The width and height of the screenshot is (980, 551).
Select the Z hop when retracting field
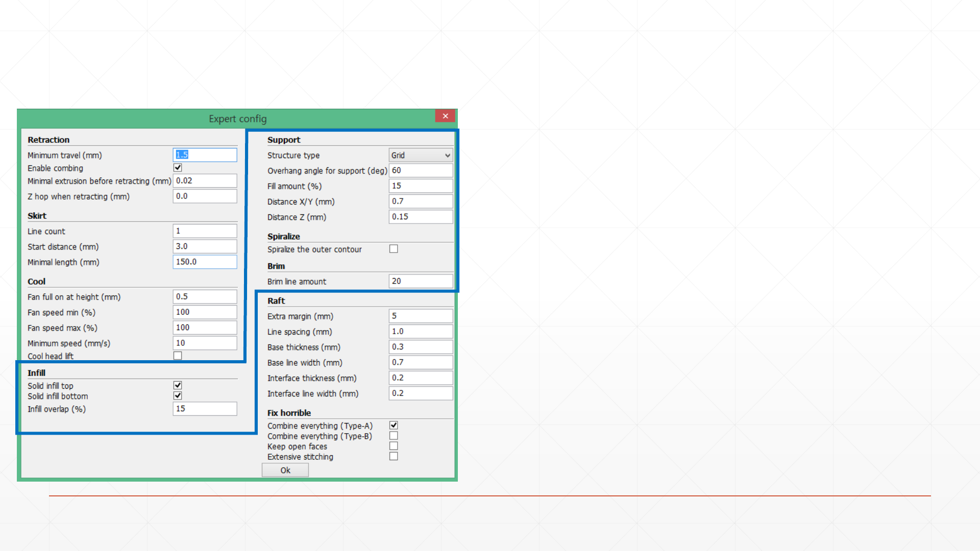coord(205,196)
